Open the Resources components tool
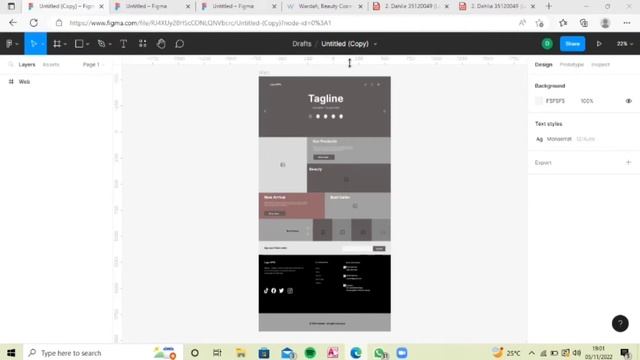Screen dimensions: 640x360 (142, 44)
